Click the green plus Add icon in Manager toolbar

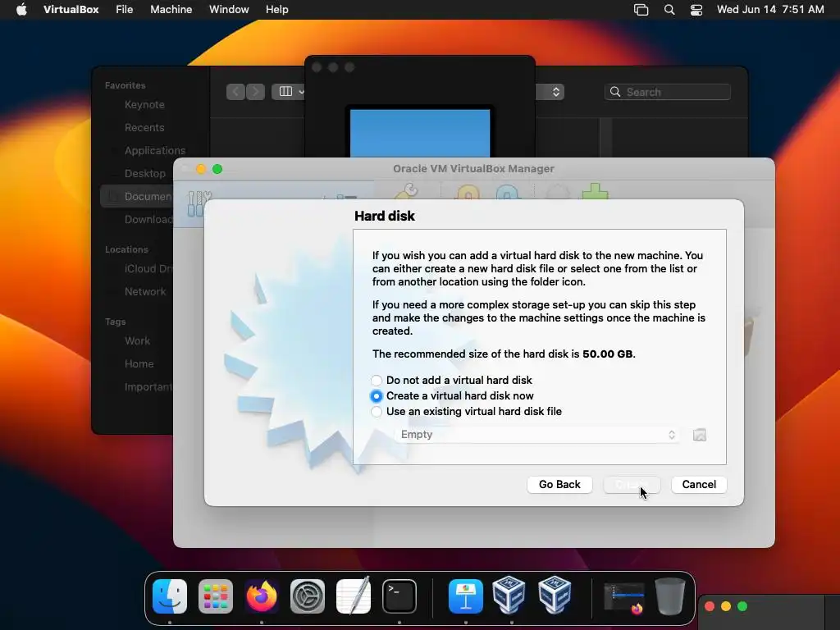596,191
